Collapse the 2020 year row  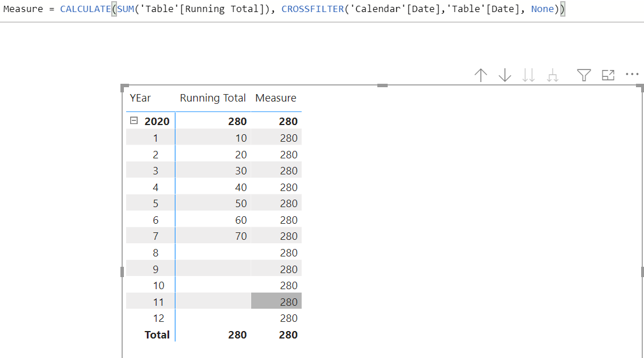click(x=134, y=120)
